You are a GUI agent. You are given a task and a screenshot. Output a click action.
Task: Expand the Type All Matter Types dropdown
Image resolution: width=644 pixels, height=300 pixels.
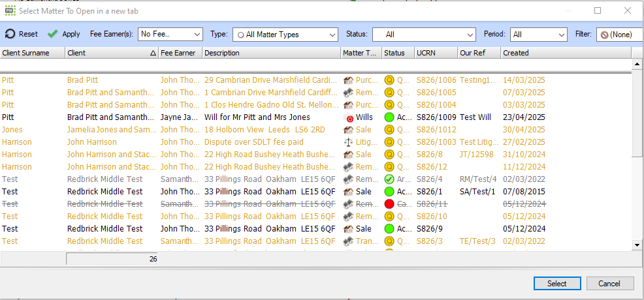tap(332, 35)
